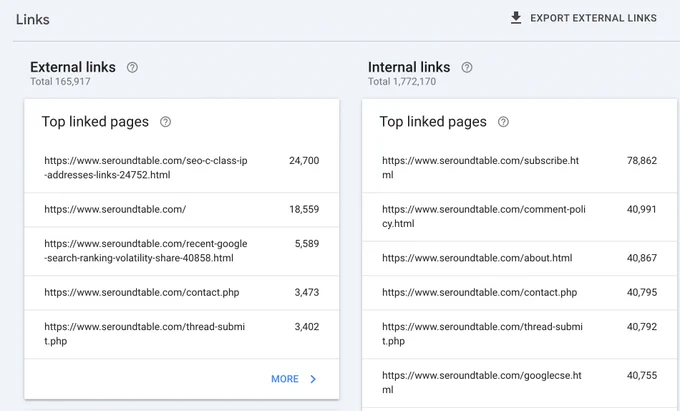Click the 40,867 internal link count
This screenshot has height=411, width=680.
click(642, 258)
